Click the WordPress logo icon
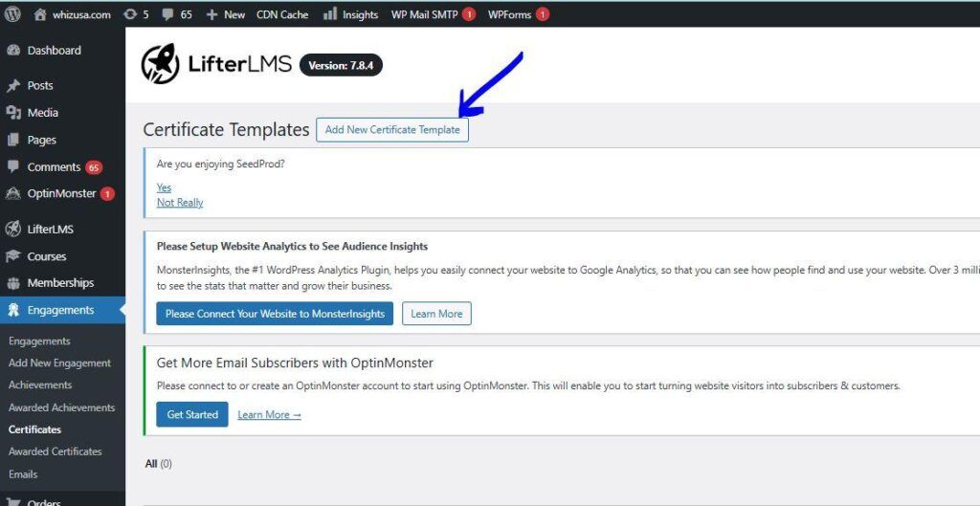This screenshot has height=506, width=980. [12, 14]
